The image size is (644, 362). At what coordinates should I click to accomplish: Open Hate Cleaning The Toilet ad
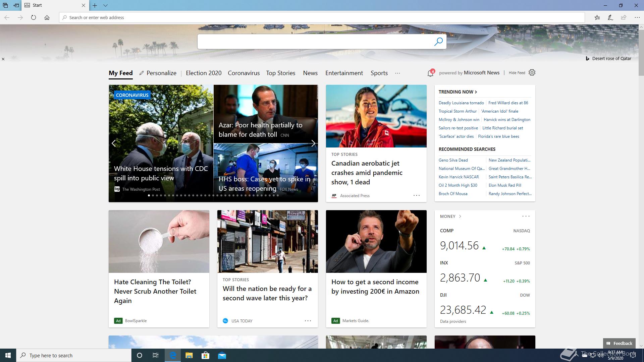tap(155, 291)
